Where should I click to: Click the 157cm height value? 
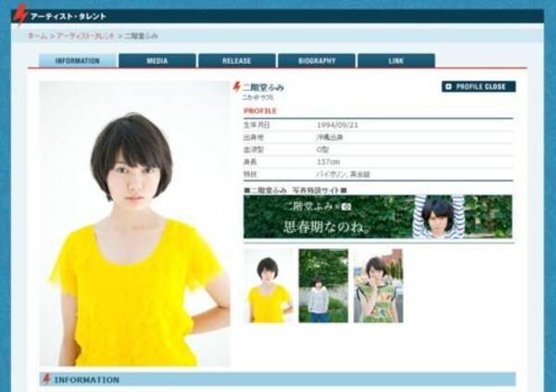(x=328, y=162)
